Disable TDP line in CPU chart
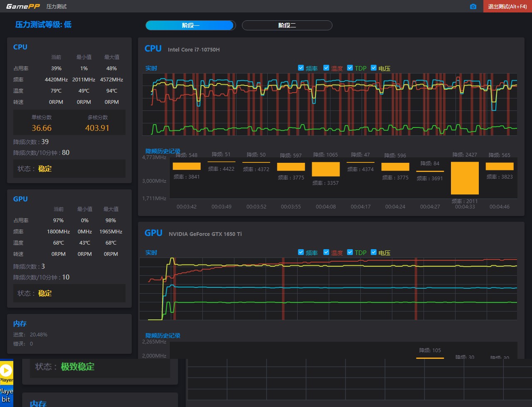Screen dimensions: 532x407 (350, 68)
